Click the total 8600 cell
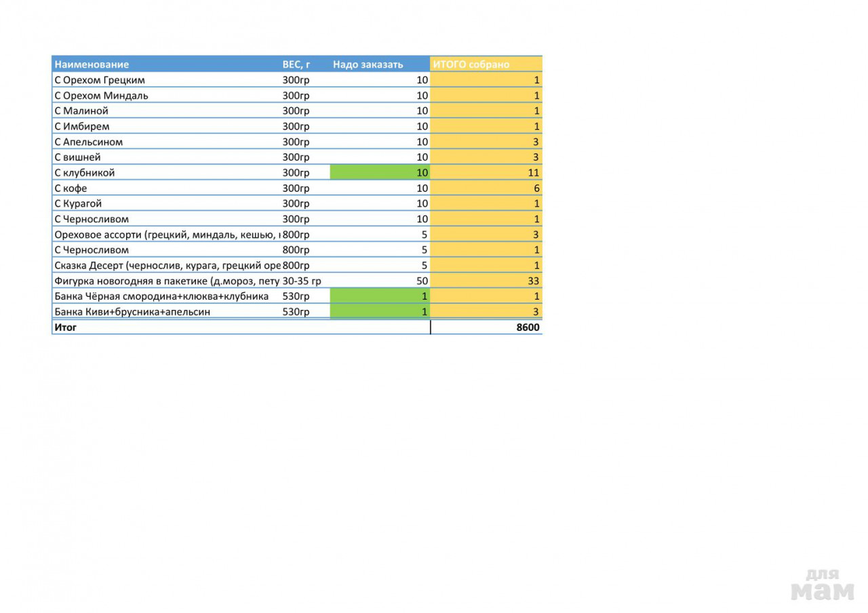Image resolution: width=868 pixels, height=613 pixels. [486, 328]
